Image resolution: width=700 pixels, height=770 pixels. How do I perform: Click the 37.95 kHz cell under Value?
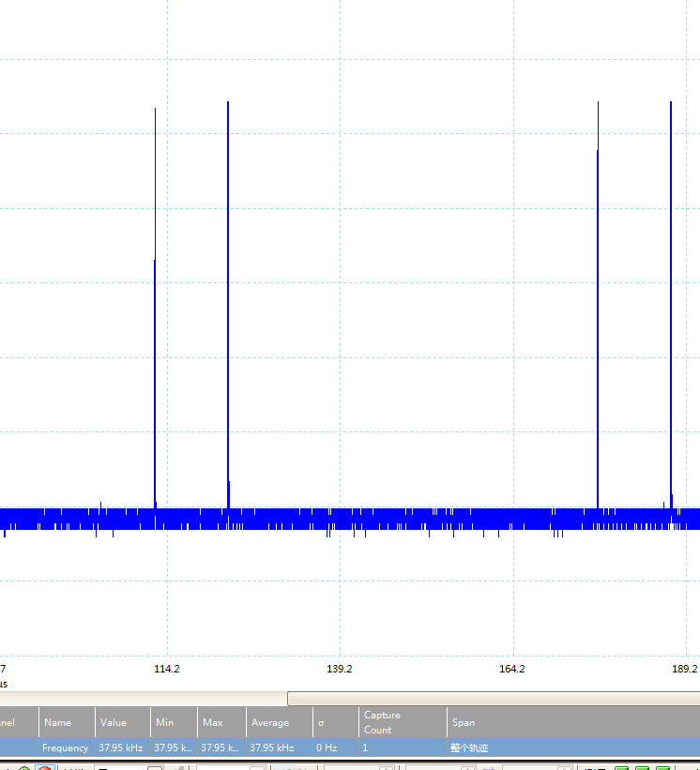point(122,747)
